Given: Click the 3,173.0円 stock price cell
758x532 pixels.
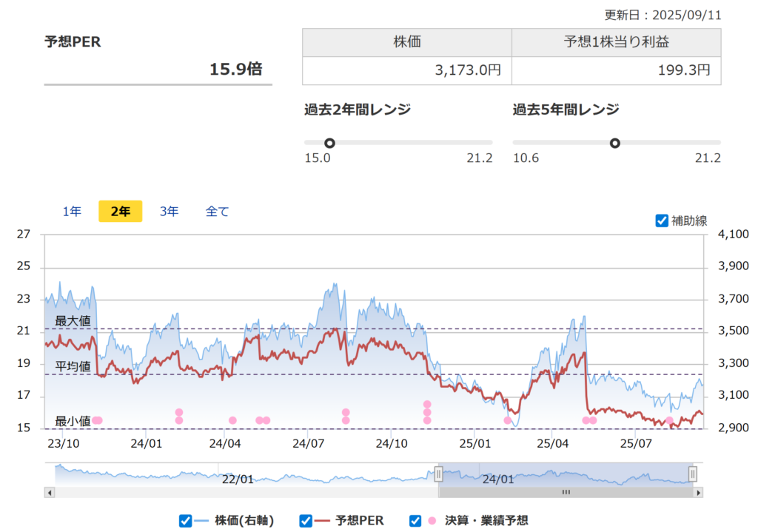Looking at the screenshot, I should tap(406, 70).
